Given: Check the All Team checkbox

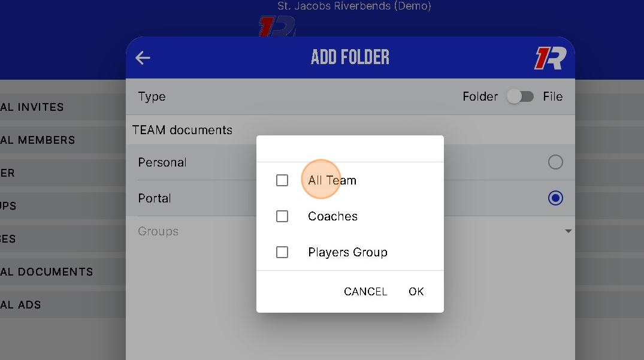Looking at the screenshot, I should 282,180.
